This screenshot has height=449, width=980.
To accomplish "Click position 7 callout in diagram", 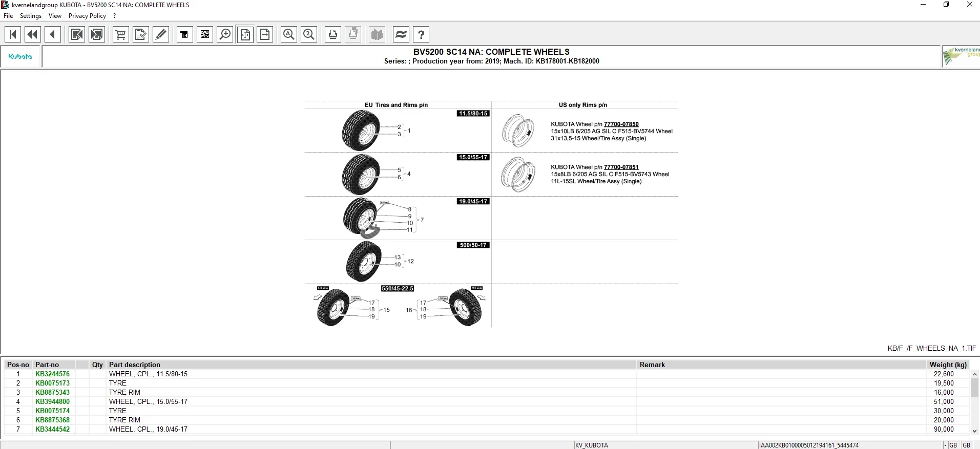I will tap(422, 220).
